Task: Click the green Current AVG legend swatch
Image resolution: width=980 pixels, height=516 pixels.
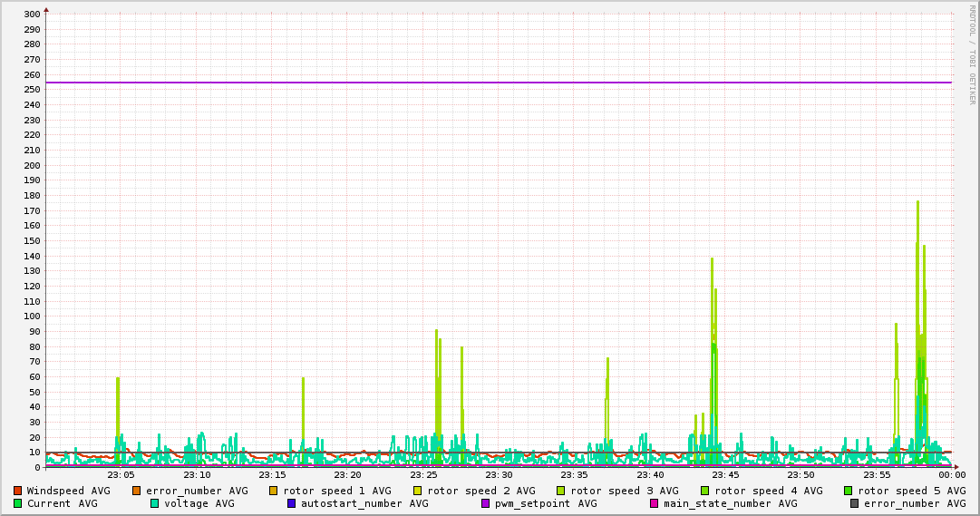Action: pos(17,503)
